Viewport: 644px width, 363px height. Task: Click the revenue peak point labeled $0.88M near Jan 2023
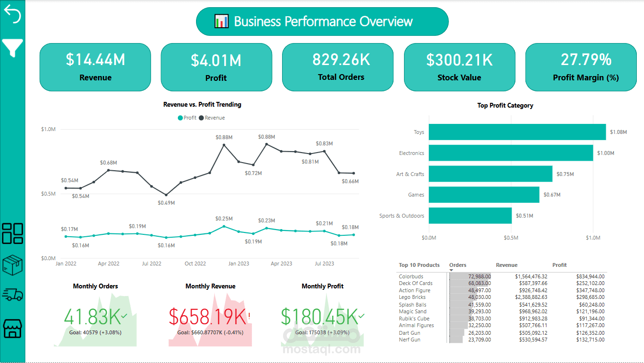tap(224, 144)
